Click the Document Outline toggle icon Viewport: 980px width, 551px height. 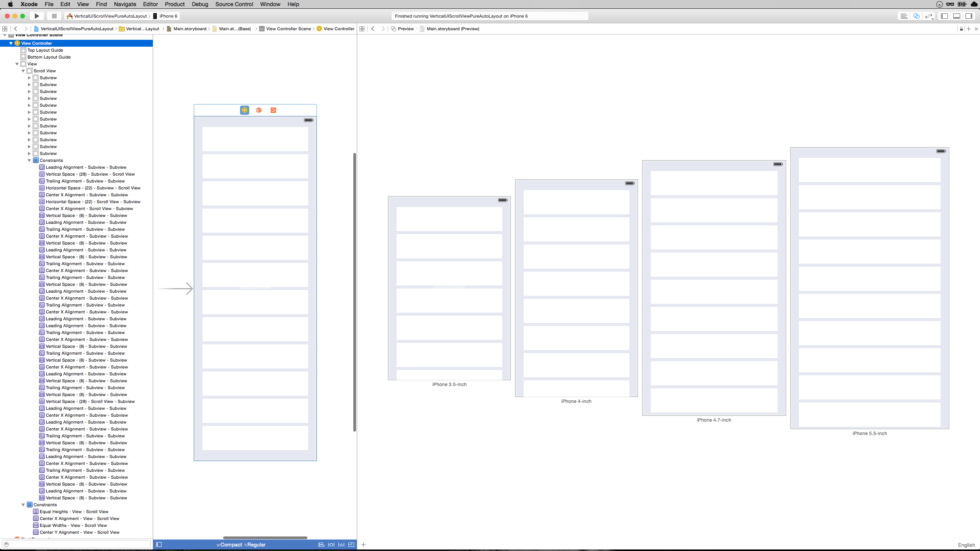pyautogui.click(x=159, y=544)
